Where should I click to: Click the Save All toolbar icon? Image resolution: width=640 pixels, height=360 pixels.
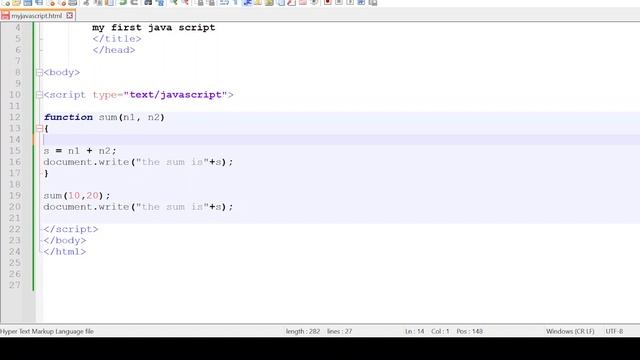click(39, 3)
